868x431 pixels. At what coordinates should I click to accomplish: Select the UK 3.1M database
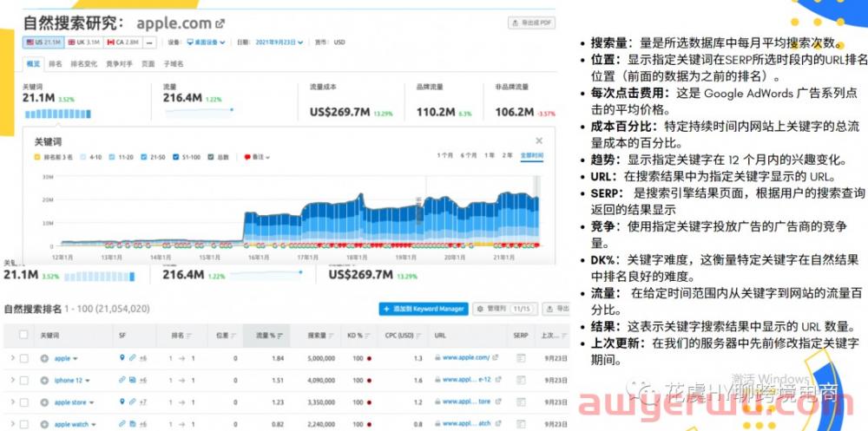coord(83,42)
